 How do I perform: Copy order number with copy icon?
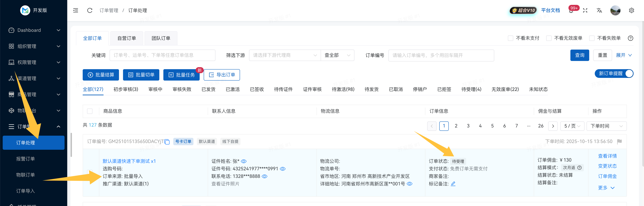pyautogui.click(x=167, y=142)
